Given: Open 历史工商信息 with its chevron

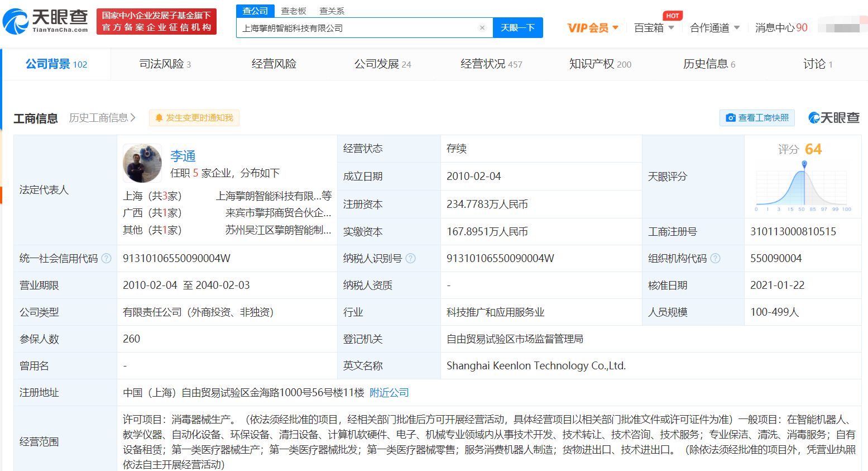Looking at the screenshot, I should point(103,118).
